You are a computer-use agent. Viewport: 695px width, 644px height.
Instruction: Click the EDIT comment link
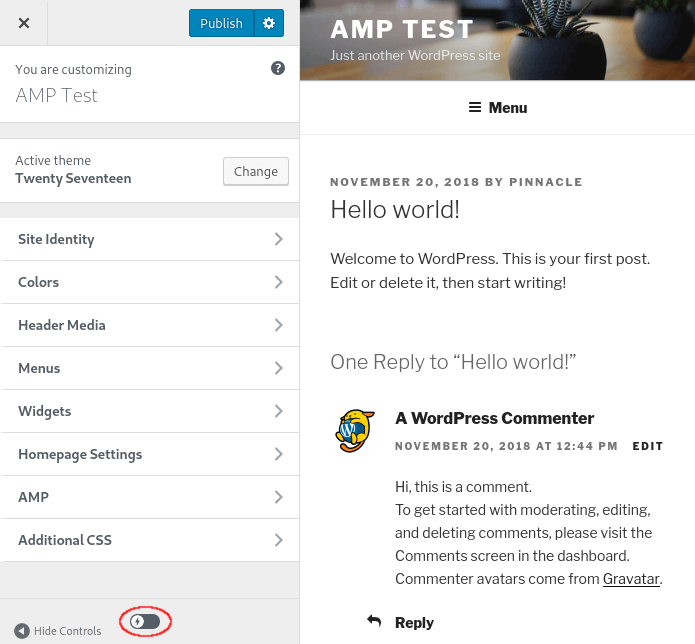coord(648,446)
